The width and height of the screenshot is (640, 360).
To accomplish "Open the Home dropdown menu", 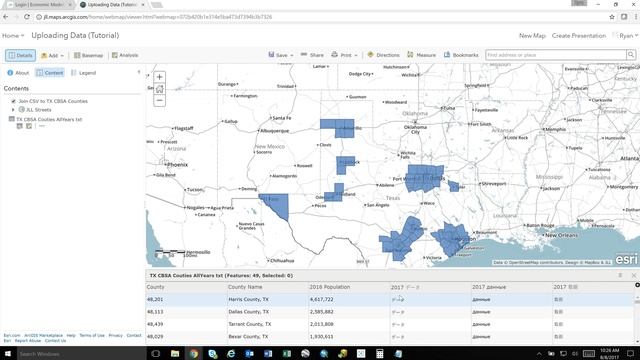I will pyautogui.click(x=13, y=36).
